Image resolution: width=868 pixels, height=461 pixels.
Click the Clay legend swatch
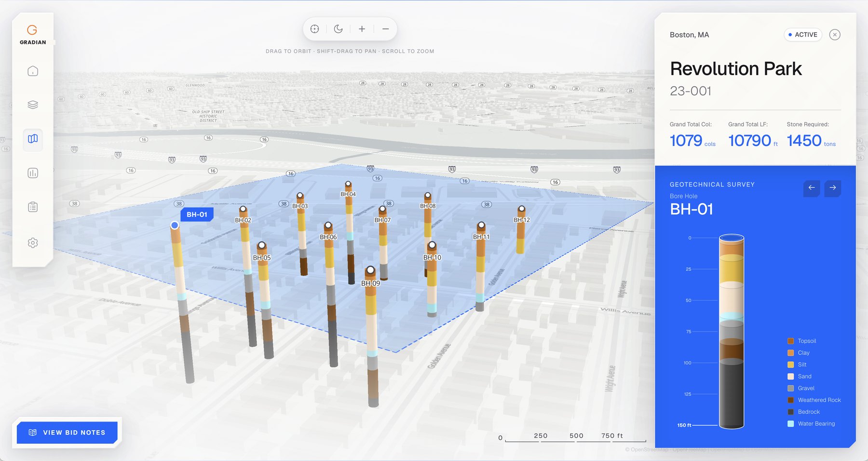[x=791, y=353]
